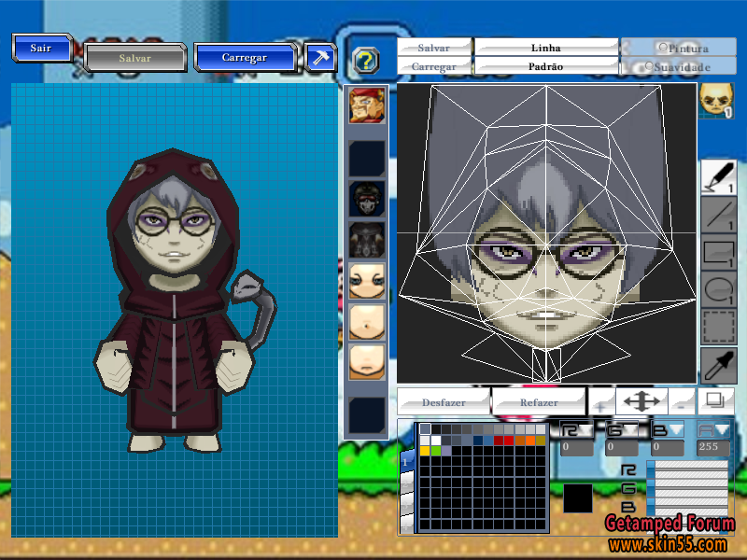Click the R value input field
747x560 pixels.
(577, 447)
